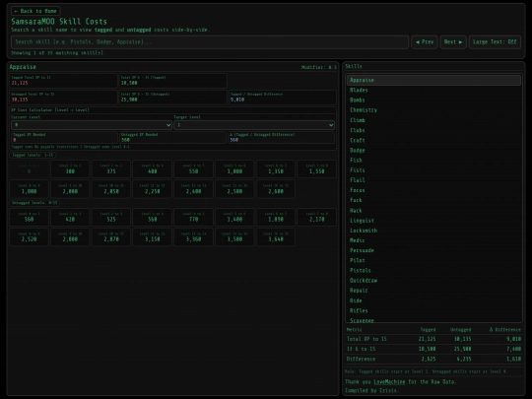Click tagged level cost 1,350

(x=276, y=169)
